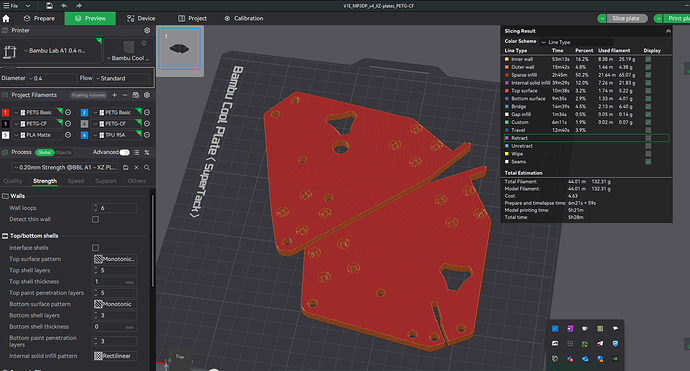The width and height of the screenshot is (690, 371).
Task: Enable Detect thin wall checkbox
Action: pos(95,219)
